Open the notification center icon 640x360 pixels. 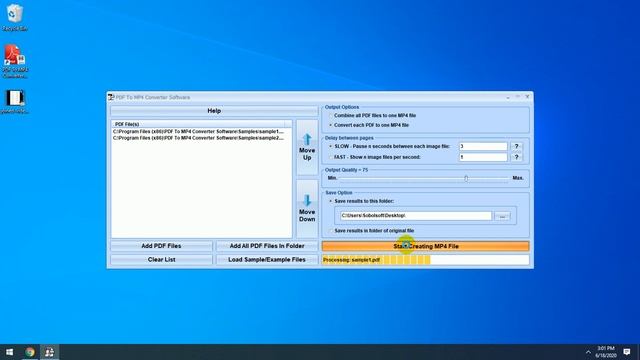pos(627,352)
